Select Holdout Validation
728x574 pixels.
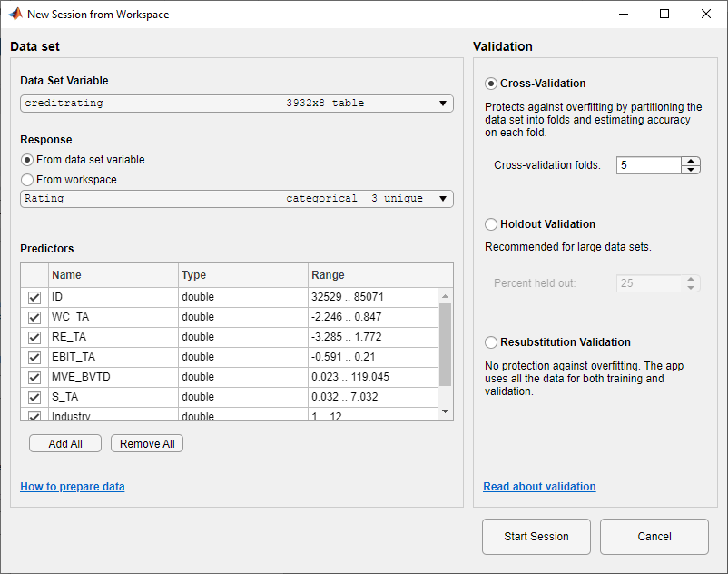click(x=490, y=223)
